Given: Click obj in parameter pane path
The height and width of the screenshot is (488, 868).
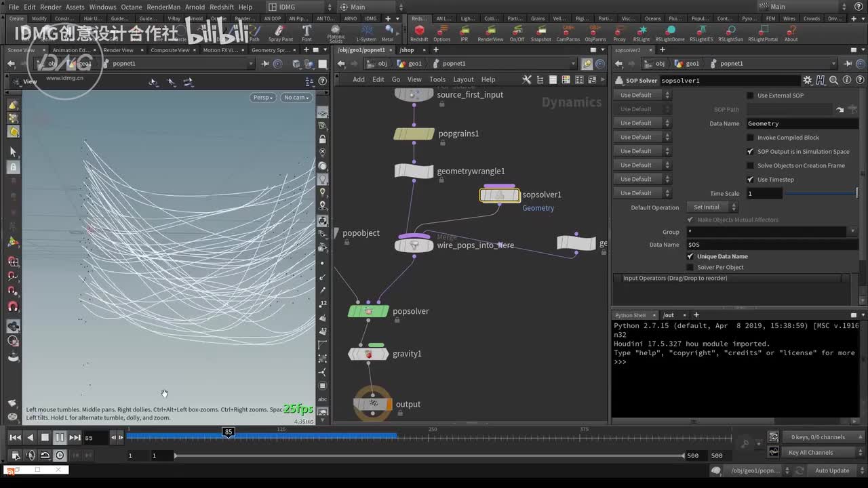Looking at the screenshot, I should coord(655,64).
